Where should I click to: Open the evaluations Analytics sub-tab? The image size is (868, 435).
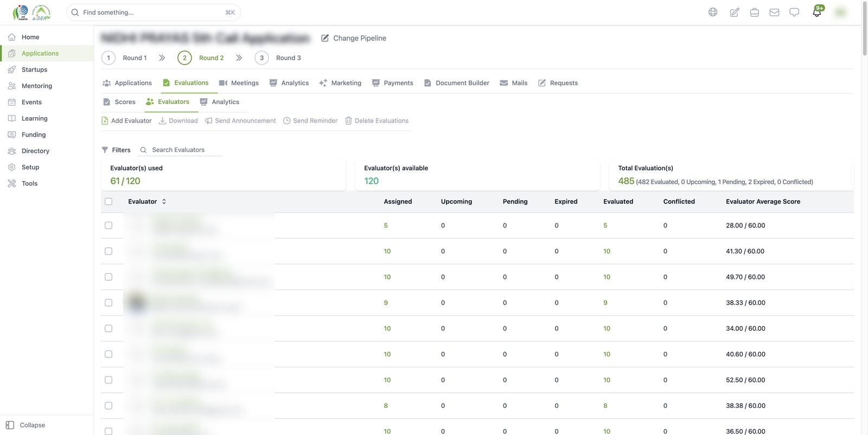(219, 102)
